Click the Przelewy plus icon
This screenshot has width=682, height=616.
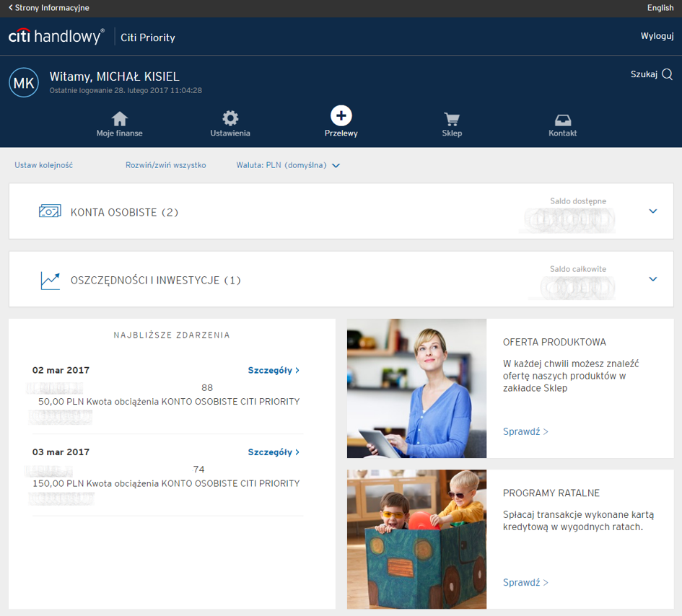pyautogui.click(x=341, y=115)
